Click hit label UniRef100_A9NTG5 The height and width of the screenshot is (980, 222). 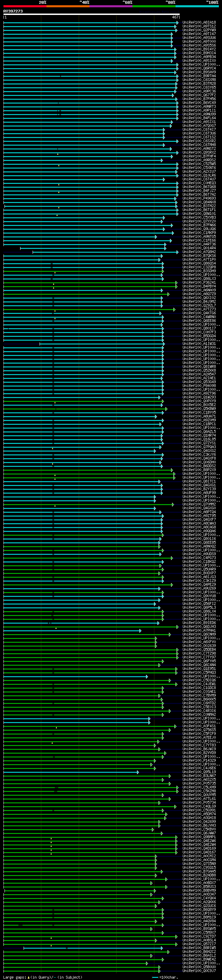(199, 237)
